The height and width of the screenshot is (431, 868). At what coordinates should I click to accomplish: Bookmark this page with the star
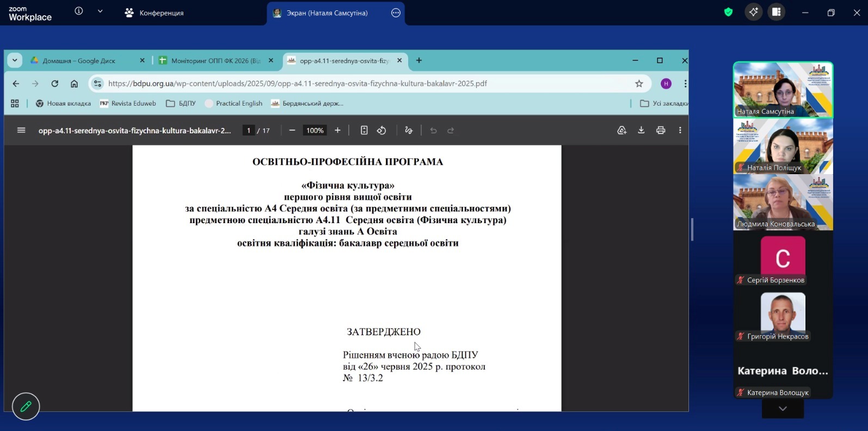coord(639,83)
